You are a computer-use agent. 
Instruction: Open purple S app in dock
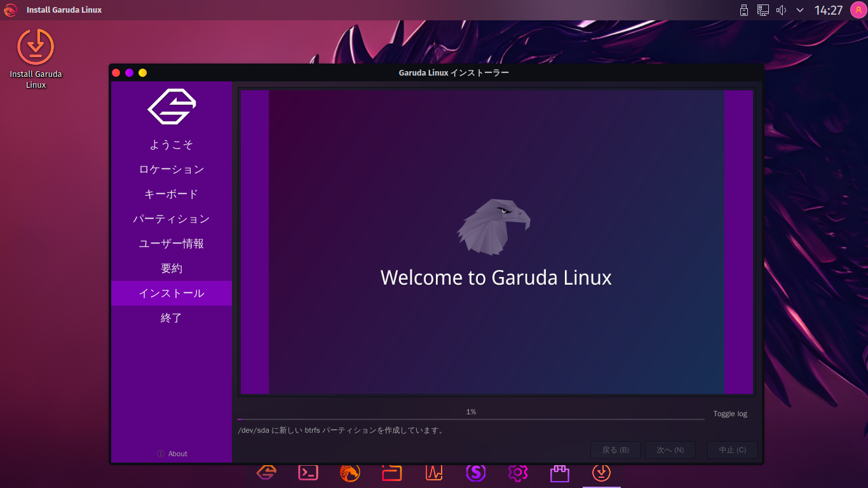click(476, 472)
